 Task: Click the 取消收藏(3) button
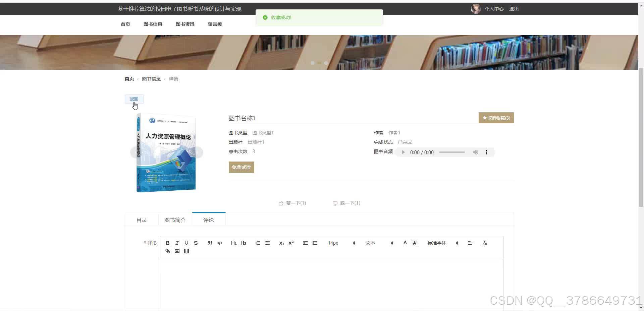pyautogui.click(x=496, y=118)
